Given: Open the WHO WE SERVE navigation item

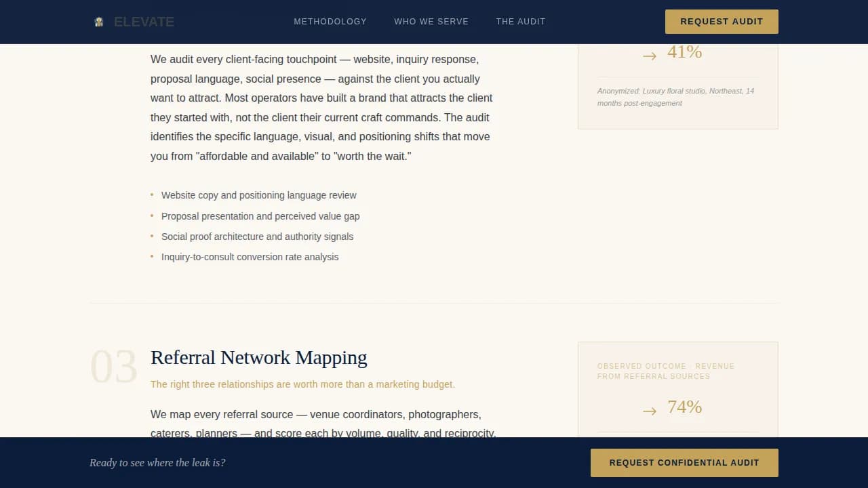Looking at the screenshot, I should point(431,21).
